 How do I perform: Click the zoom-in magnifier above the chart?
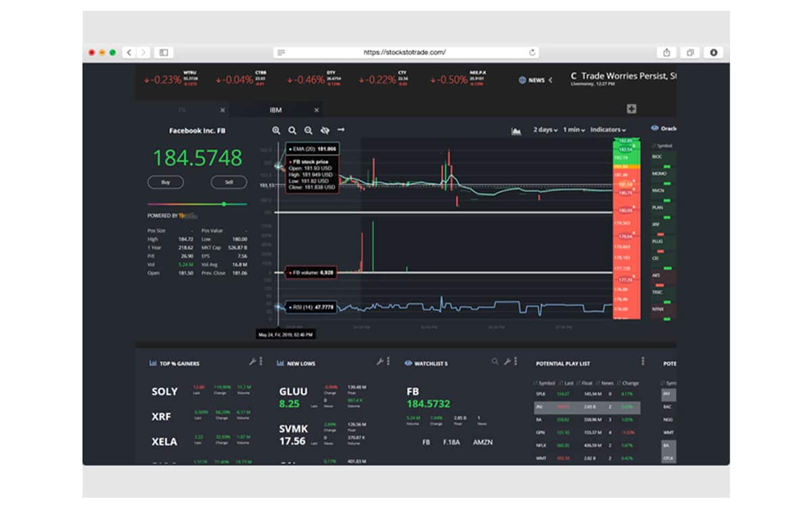276,130
